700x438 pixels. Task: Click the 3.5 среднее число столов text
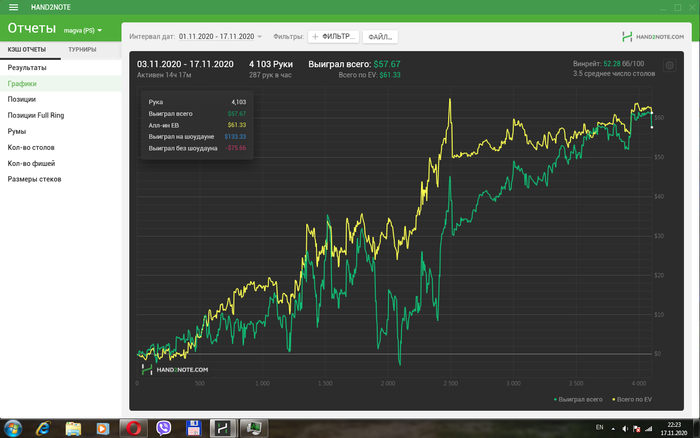coord(614,74)
